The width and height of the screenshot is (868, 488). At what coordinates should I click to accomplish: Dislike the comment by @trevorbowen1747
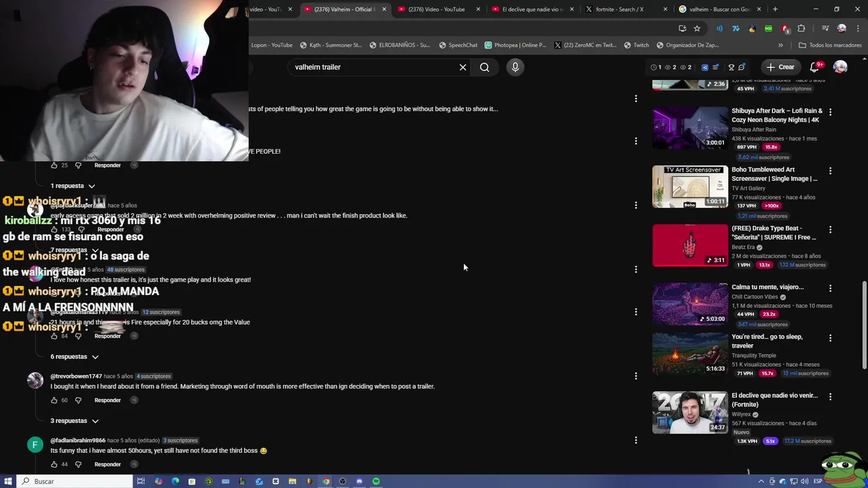[78, 400]
